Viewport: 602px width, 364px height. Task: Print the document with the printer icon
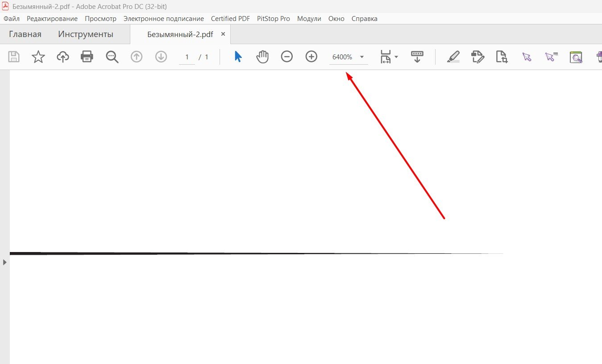[x=87, y=57]
